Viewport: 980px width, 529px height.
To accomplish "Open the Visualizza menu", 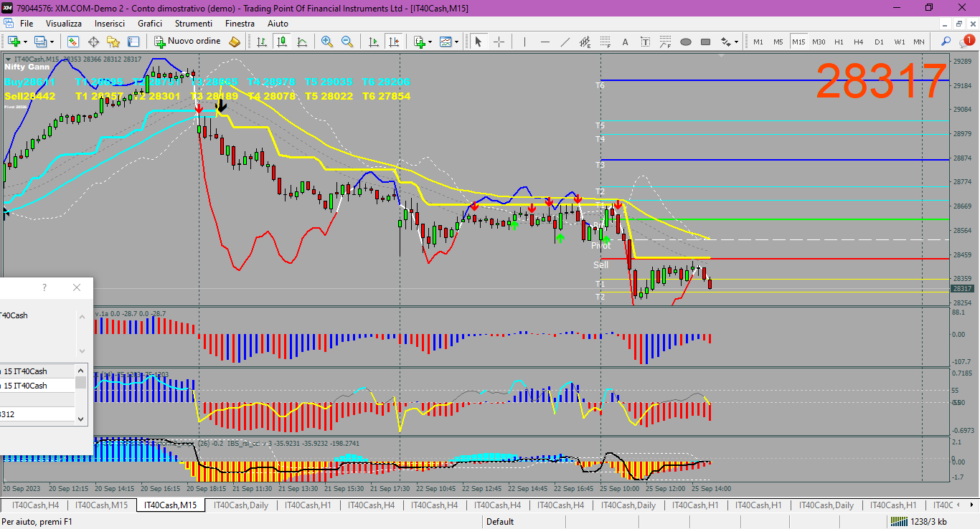I will pos(65,24).
